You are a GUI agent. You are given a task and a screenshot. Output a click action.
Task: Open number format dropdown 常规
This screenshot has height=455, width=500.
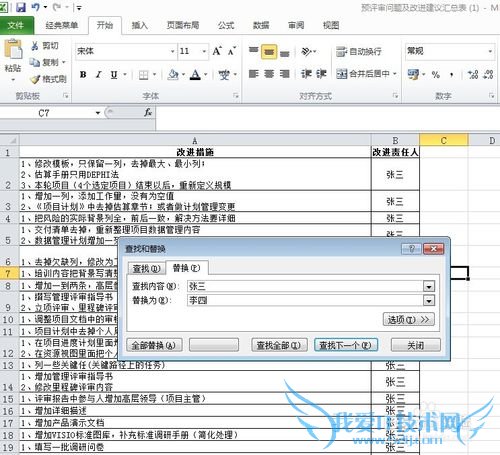pyautogui.click(x=490, y=51)
